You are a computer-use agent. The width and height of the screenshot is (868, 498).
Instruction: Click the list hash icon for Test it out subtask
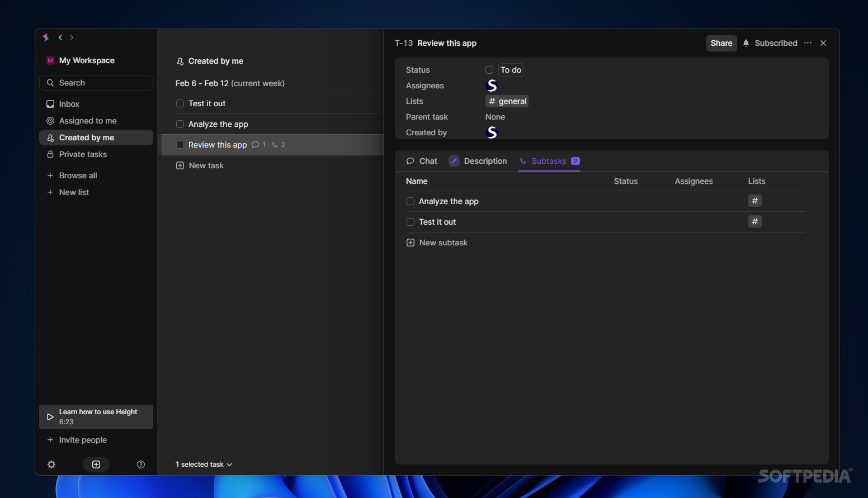pos(755,221)
